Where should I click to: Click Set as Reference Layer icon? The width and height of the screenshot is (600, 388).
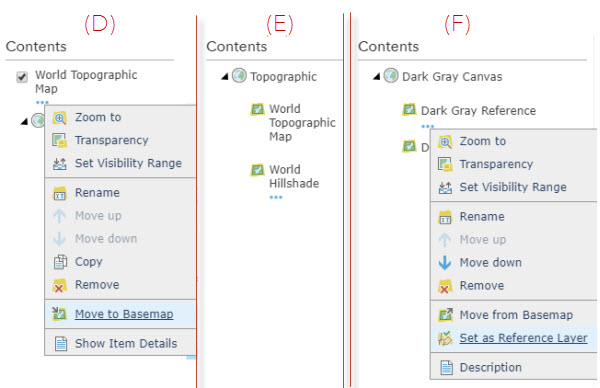(x=445, y=338)
